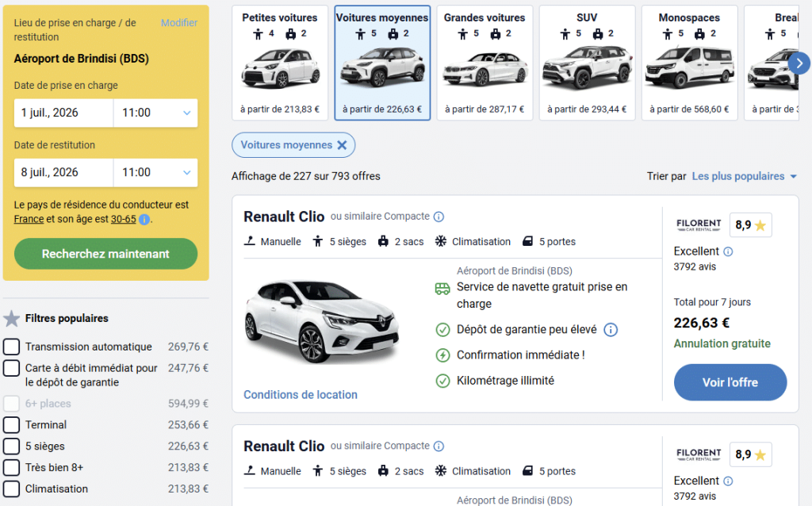Open info icon next to age 30-65
Image resolution: width=812 pixels, height=506 pixels.
point(144,220)
